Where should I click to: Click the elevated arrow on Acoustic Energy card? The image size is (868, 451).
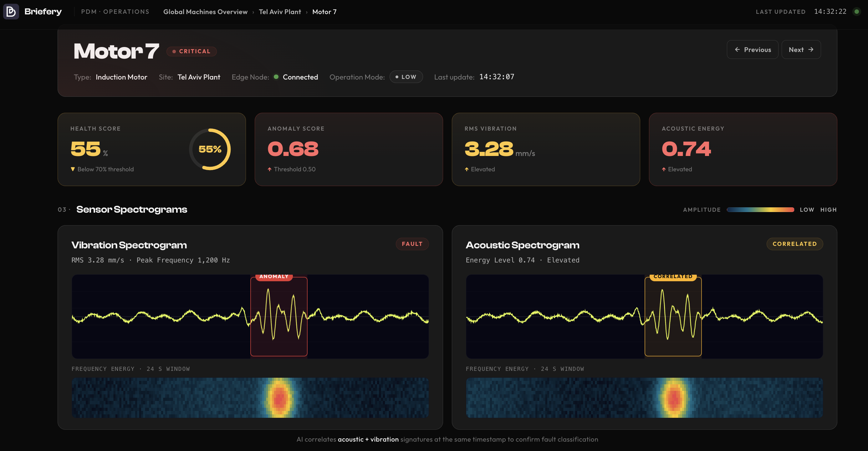coord(663,169)
